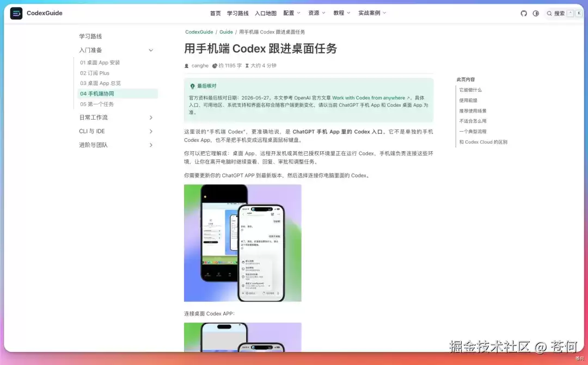
Task: Go to 学习路线 in top navigation
Action: 238,13
